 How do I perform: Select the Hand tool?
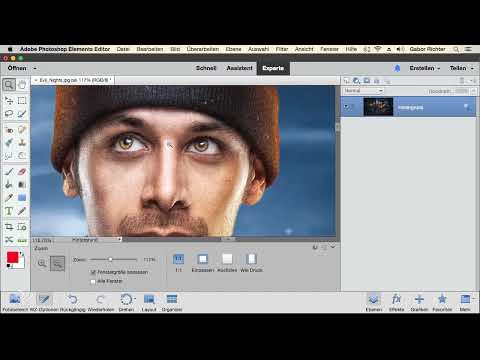(22, 85)
